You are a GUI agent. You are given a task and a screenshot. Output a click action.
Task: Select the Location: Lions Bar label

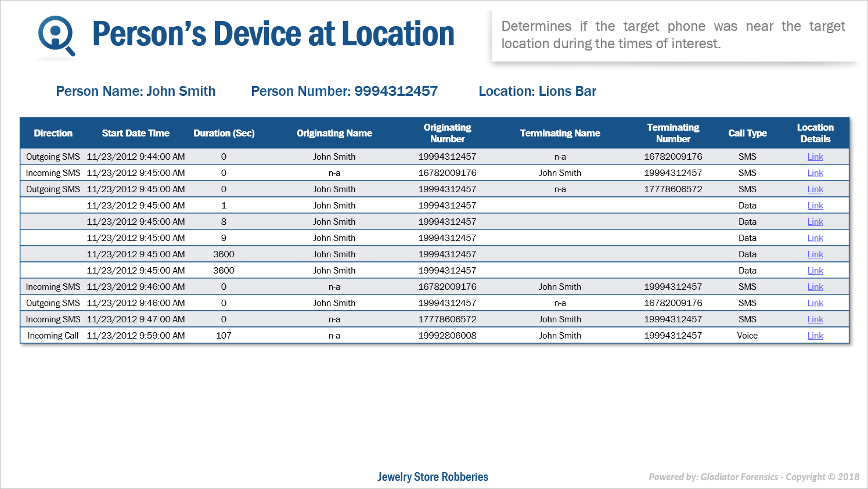537,91
